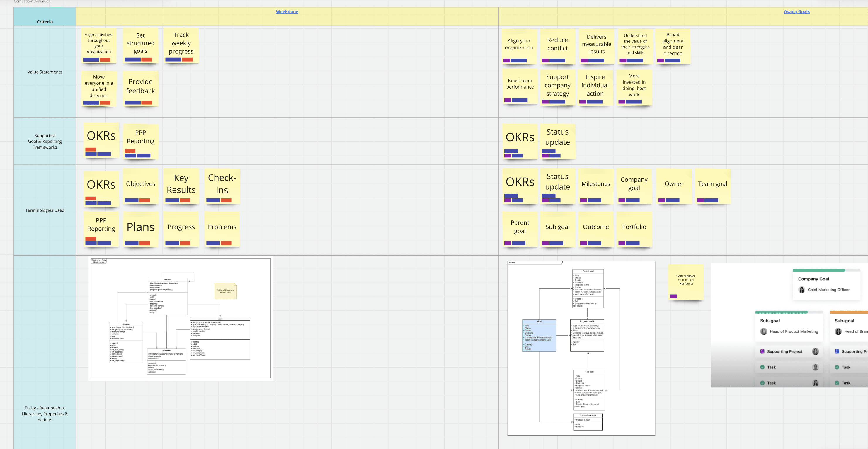The height and width of the screenshot is (449, 868).
Task: Click the 'Problems' sticky note
Action: pyautogui.click(x=222, y=229)
